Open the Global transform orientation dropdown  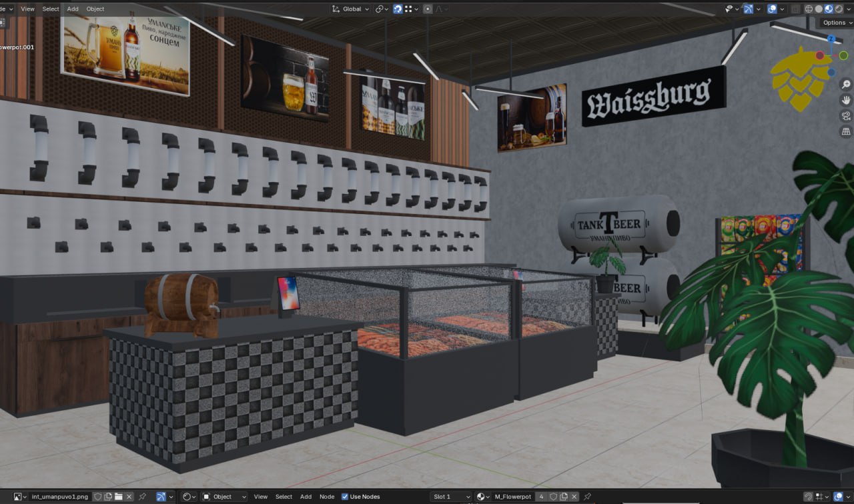coord(351,9)
